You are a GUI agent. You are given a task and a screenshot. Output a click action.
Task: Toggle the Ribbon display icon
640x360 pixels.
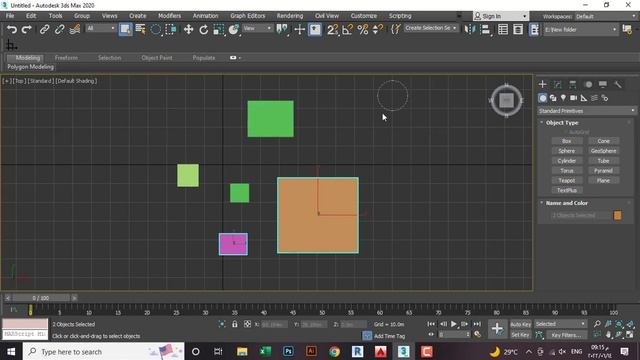(534, 29)
